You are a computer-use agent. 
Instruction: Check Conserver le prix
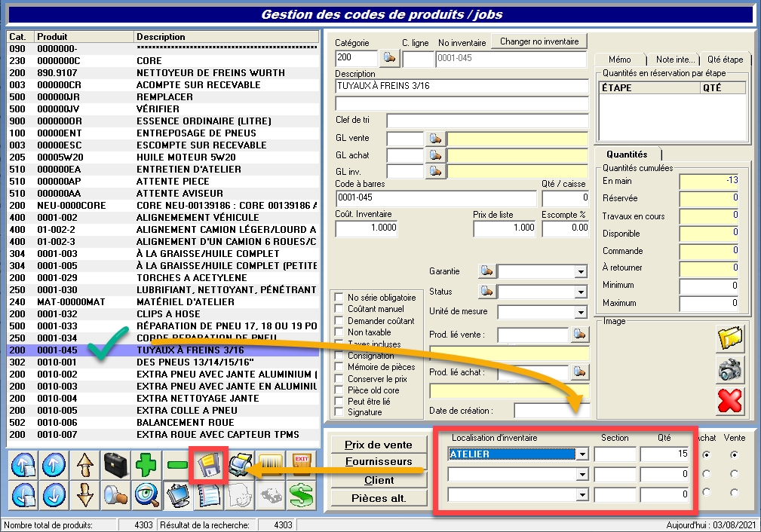[x=339, y=379]
